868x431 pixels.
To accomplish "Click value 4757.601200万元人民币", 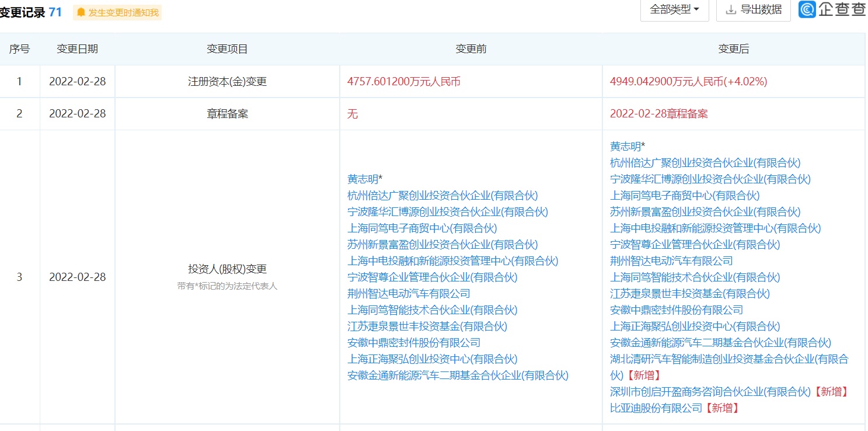I will click(x=404, y=82).
